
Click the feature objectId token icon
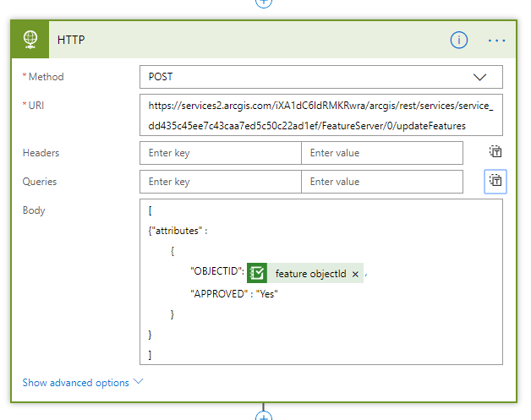(257, 273)
